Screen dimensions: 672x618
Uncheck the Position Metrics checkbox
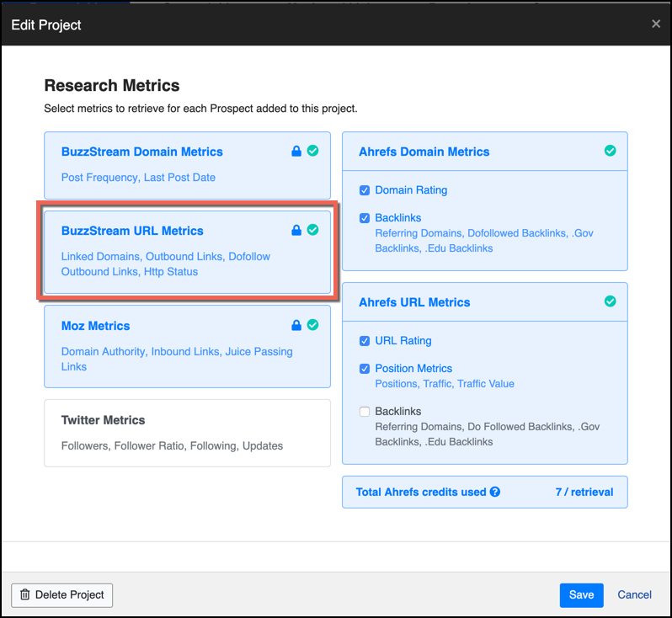pyautogui.click(x=365, y=369)
